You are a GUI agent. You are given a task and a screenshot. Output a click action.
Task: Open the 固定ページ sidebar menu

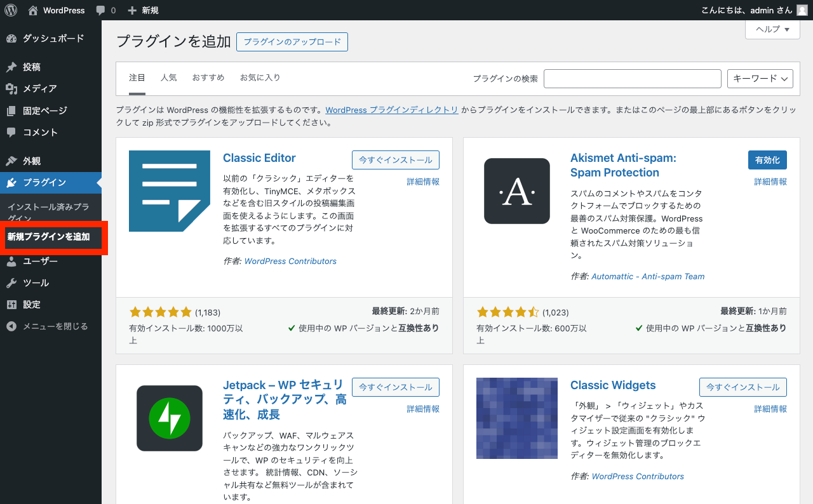[x=51, y=110]
